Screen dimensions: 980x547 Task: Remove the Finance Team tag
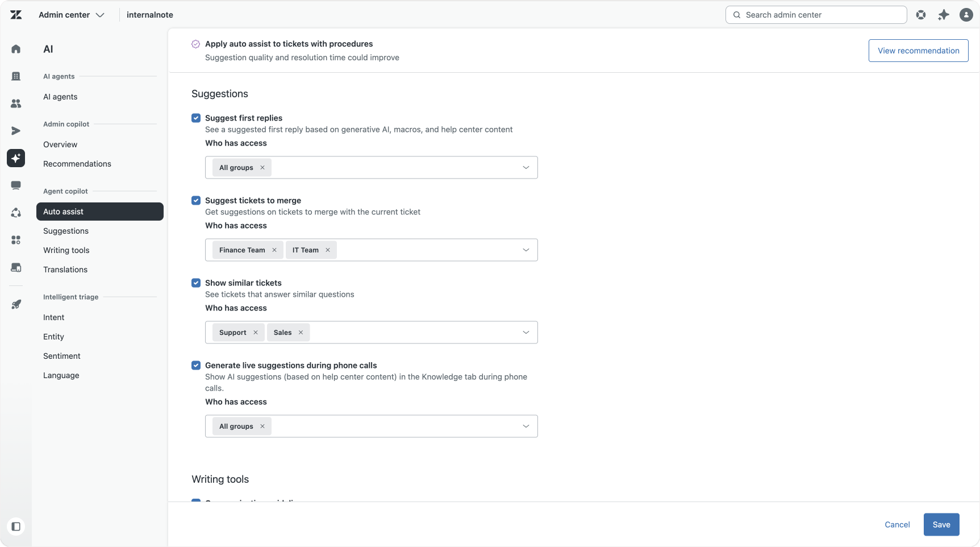click(274, 250)
